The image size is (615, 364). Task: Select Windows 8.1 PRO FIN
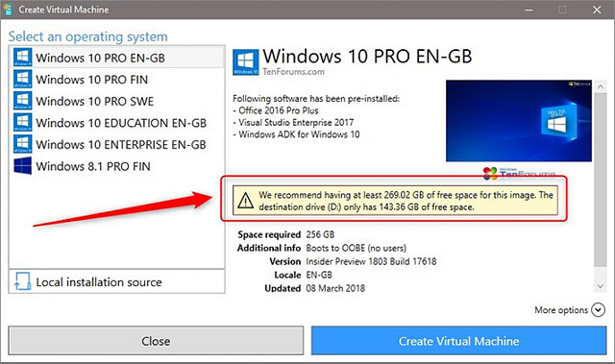click(117, 166)
